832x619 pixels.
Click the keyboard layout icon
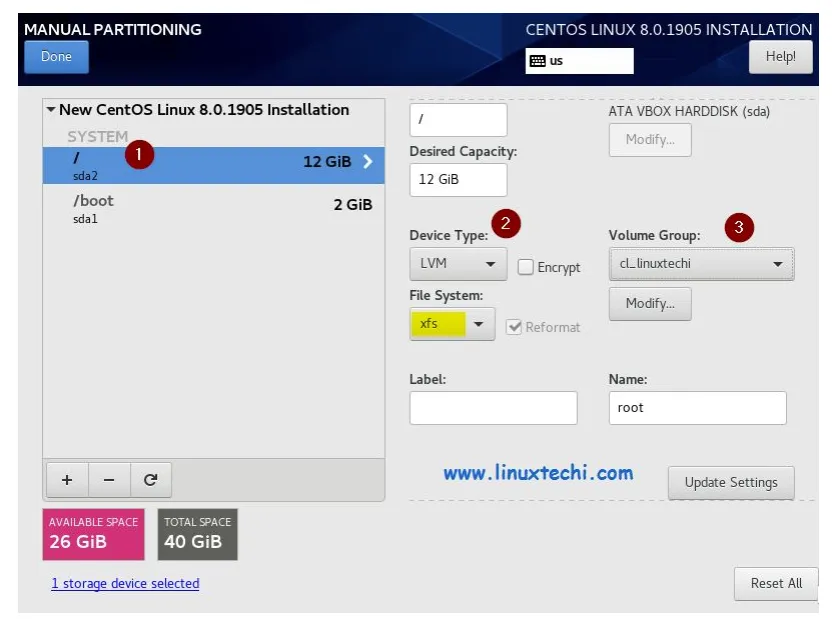(538, 61)
